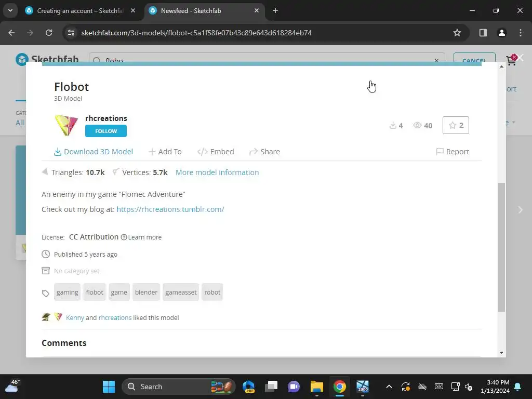Click More model information link
The width and height of the screenshot is (532, 399).
pyautogui.click(x=217, y=172)
